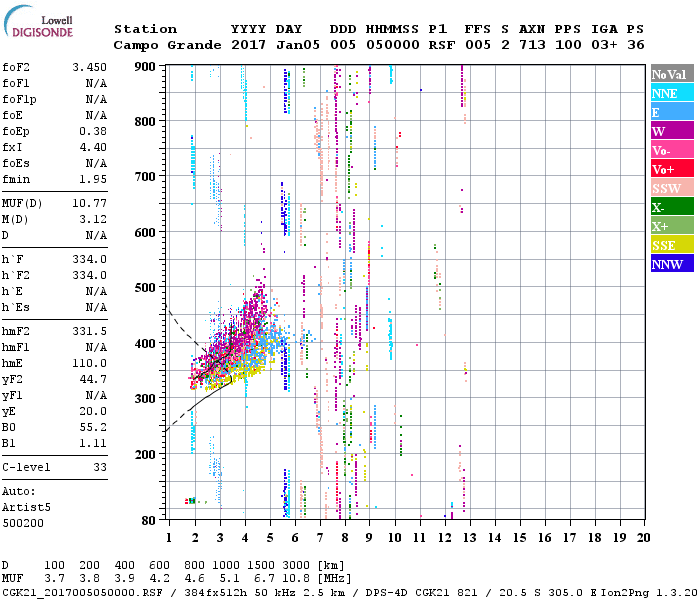Click the C-level value 33
Image resolution: width=700 pixels, height=600 pixels.
(100, 467)
